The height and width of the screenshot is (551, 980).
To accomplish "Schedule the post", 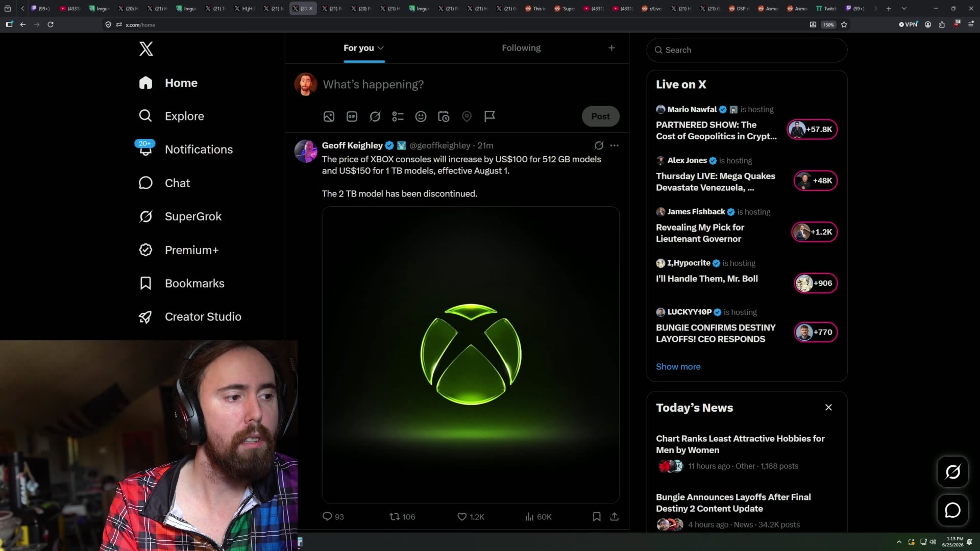I will 444,117.
